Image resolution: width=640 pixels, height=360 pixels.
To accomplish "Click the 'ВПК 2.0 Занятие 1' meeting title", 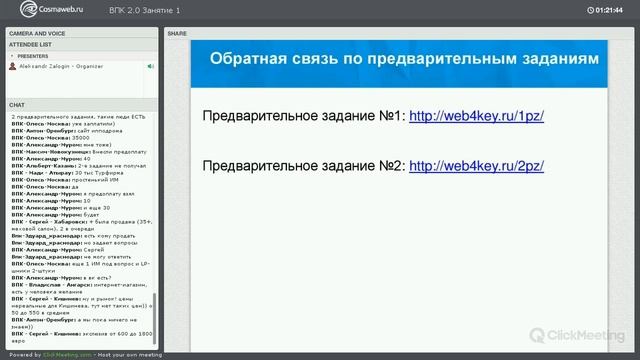I will (x=144, y=11).
